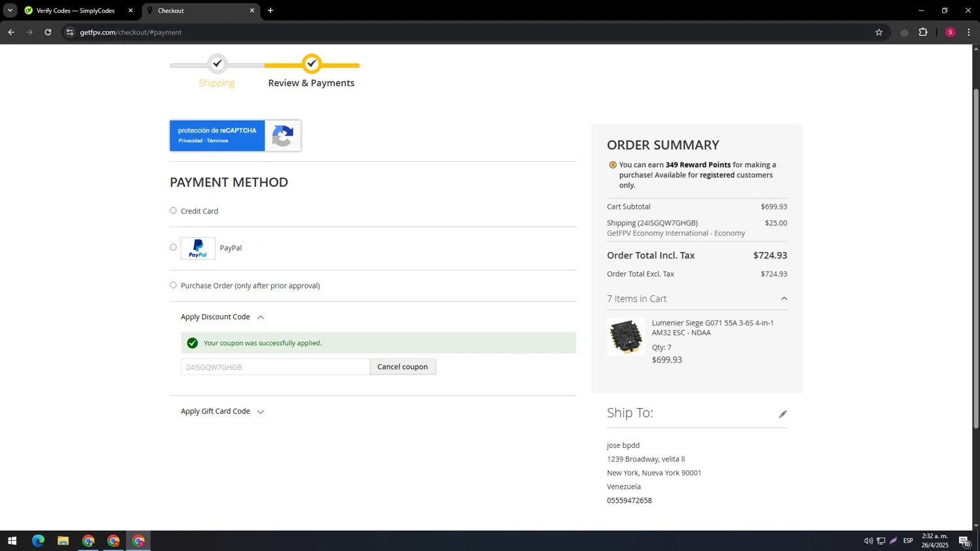Click the shipping cost $25.00
The height and width of the screenshot is (551, 980).
776,223
